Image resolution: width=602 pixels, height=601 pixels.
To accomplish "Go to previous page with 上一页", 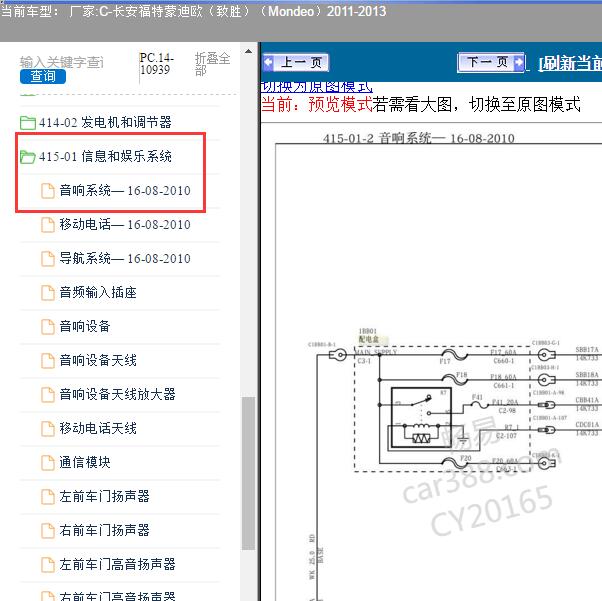I will click(x=295, y=62).
